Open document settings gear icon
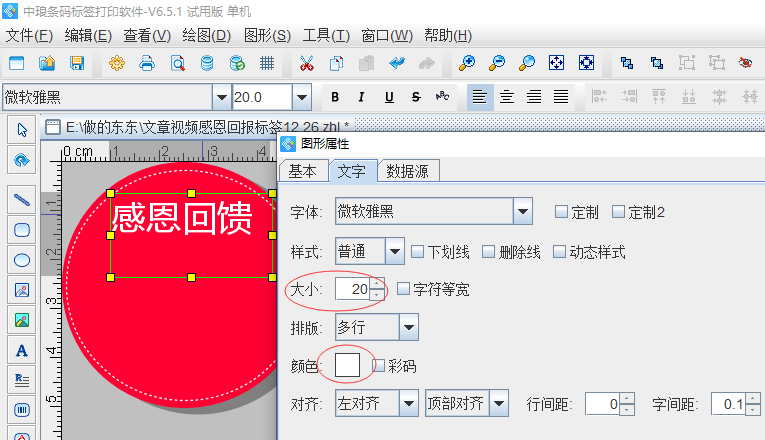765x440 pixels. tap(117, 63)
